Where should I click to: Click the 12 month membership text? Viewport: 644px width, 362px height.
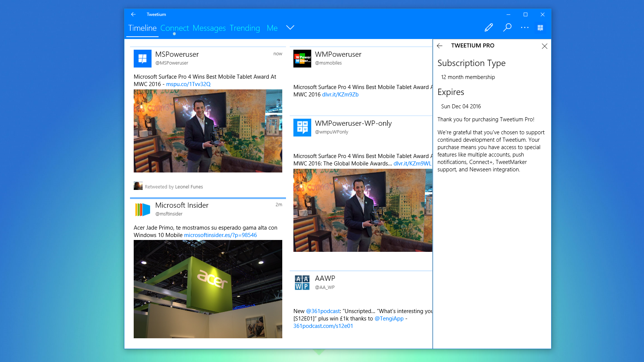pyautogui.click(x=468, y=77)
